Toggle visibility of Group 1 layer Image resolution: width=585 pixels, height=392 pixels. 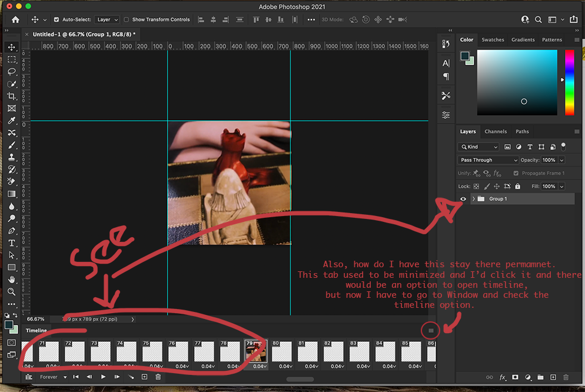pos(464,198)
